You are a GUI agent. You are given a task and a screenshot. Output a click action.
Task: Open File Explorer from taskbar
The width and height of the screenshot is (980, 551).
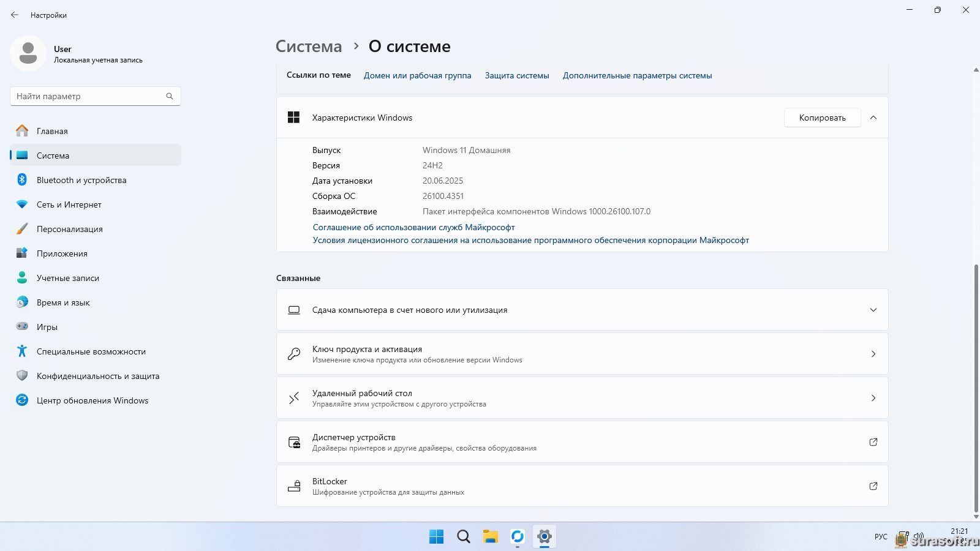[490, 537]
